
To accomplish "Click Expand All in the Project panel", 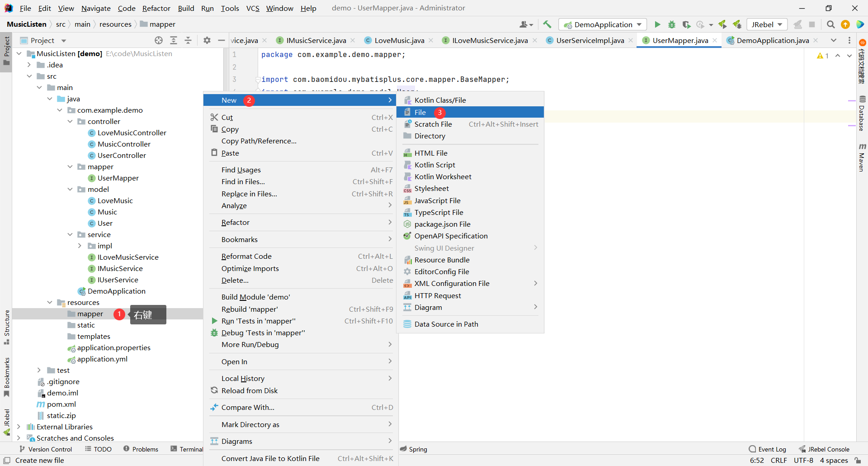I will click(x=174, y=40).
